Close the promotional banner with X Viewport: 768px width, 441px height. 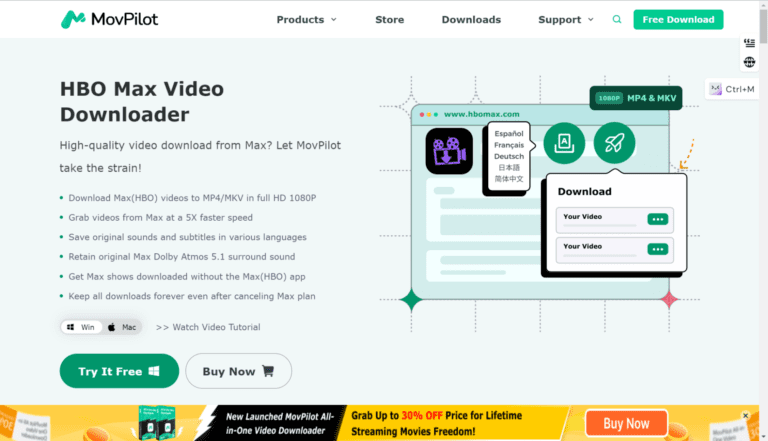[745, 416]
